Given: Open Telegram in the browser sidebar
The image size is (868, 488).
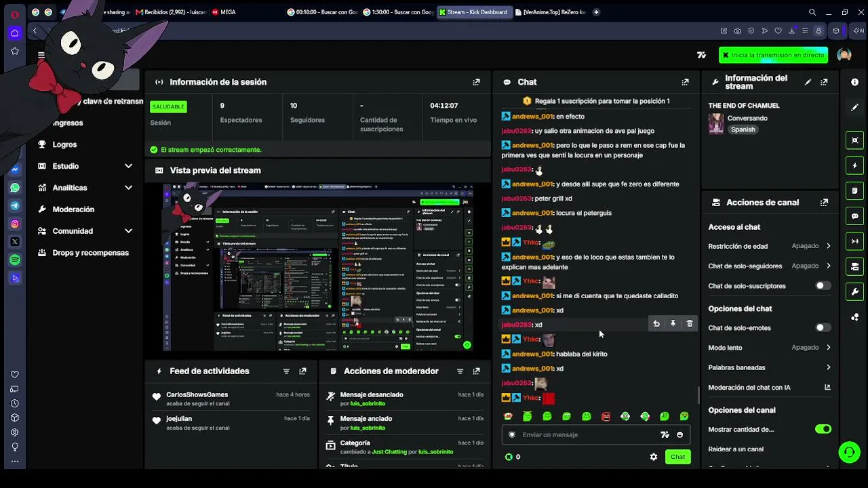Looking at the screenshot, I should 15,205.
